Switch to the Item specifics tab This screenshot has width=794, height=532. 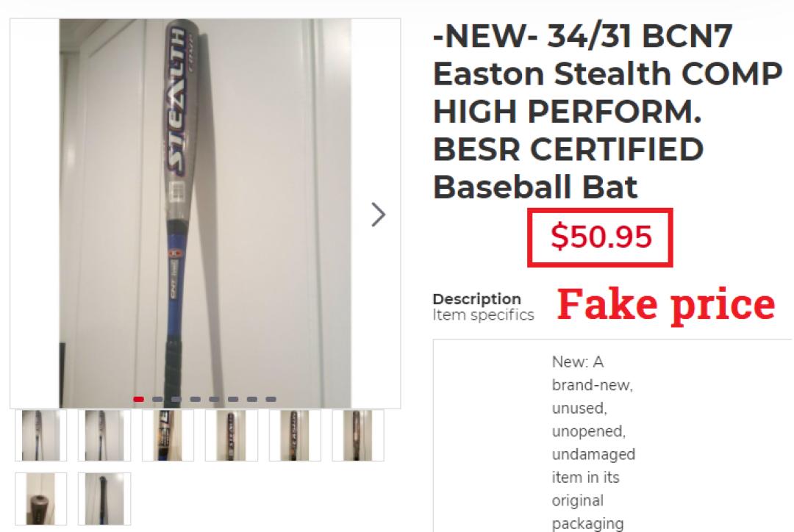[x=483, y=314]
